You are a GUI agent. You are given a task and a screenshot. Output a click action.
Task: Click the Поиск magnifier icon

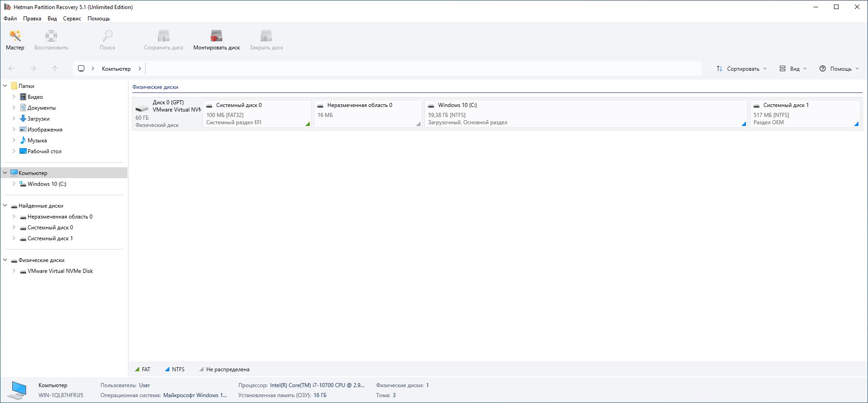coord(107,36)
